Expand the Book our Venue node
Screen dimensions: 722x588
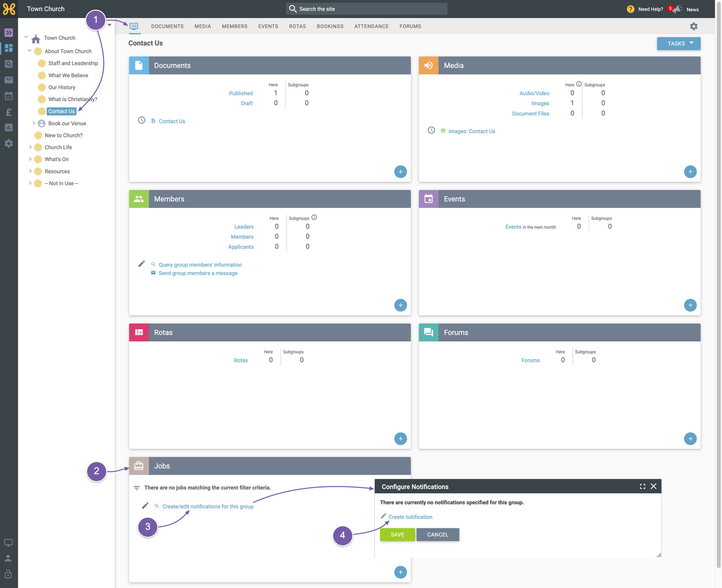tap(34, 123)
